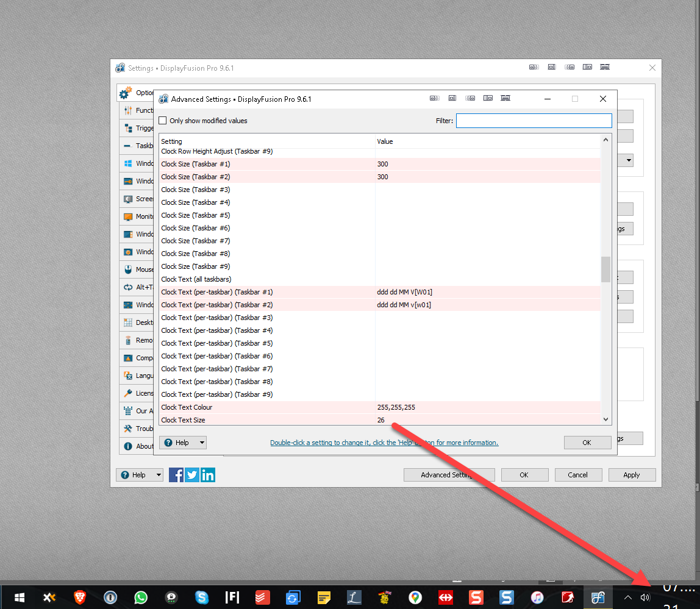Open the Help dropdown in Advanced Settings

pos(183,443)
